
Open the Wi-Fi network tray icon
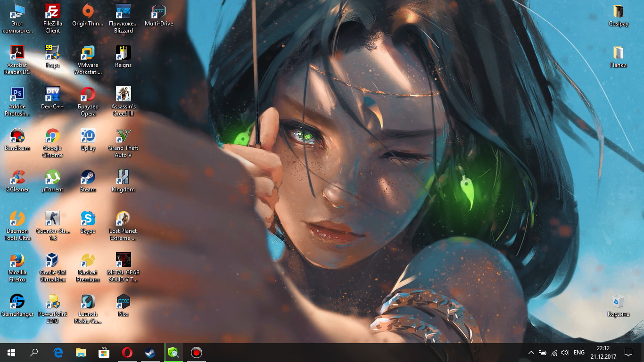point(554,353)
